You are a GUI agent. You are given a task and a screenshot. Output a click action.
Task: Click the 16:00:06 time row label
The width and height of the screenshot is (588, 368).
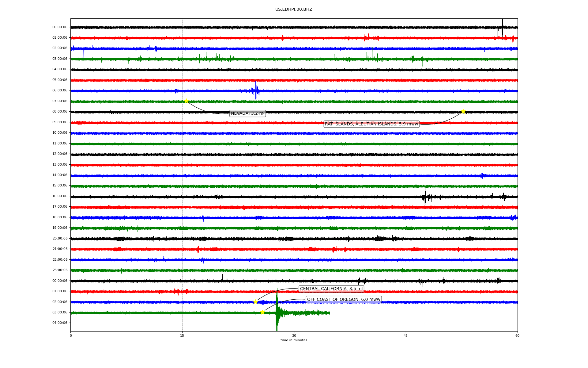[60, 196]
